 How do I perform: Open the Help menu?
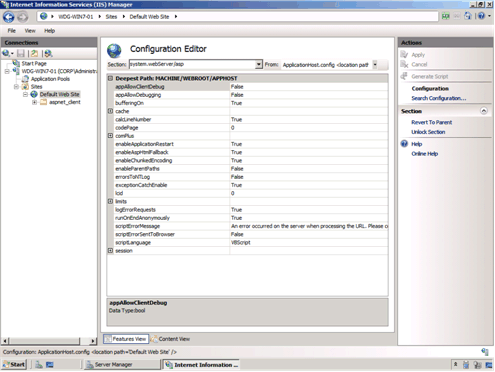pos(50,31)
